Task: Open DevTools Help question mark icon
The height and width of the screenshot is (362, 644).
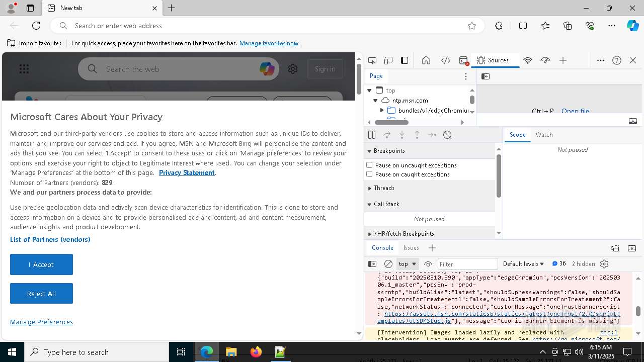Action: [x=617, y=60]
